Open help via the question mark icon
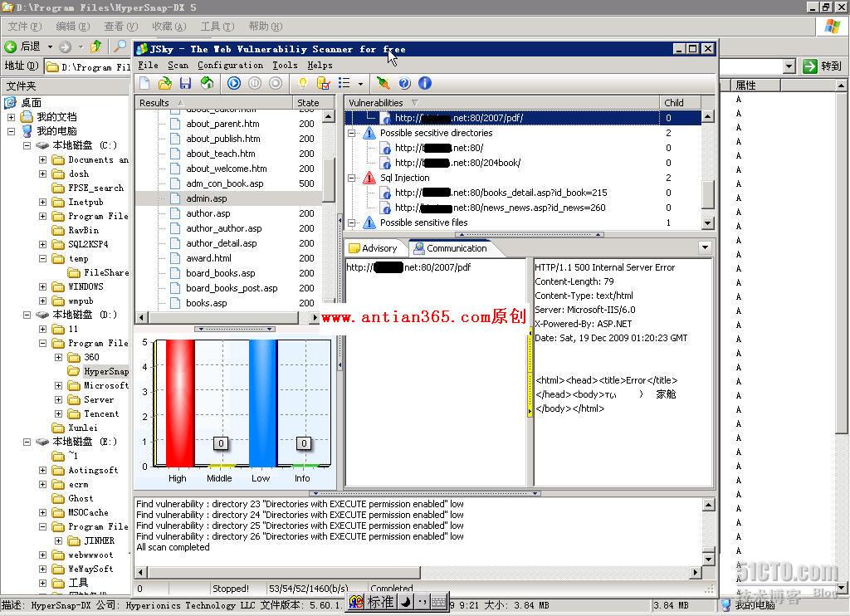The height and width of the screenshot is (616, 850). point(404,83)
